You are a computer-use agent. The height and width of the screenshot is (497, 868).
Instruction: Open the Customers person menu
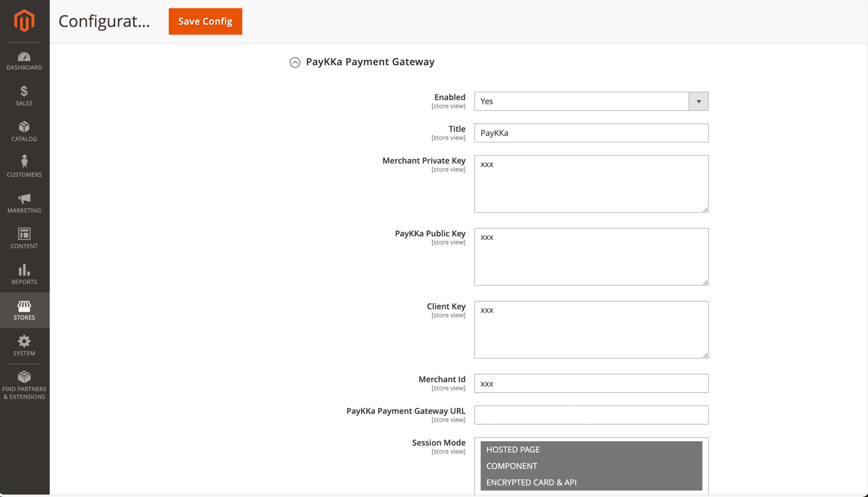pos(24,166)
